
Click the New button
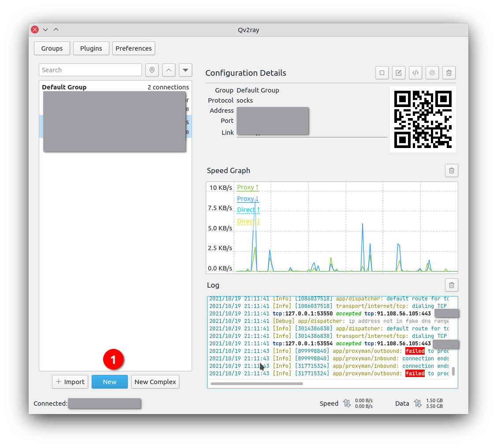click(x=110, y=382)
